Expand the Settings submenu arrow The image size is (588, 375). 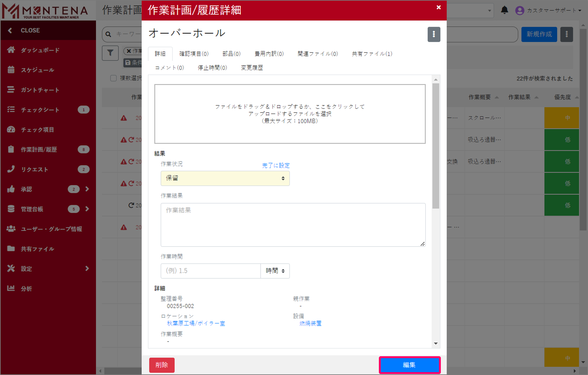pos(87,269)
